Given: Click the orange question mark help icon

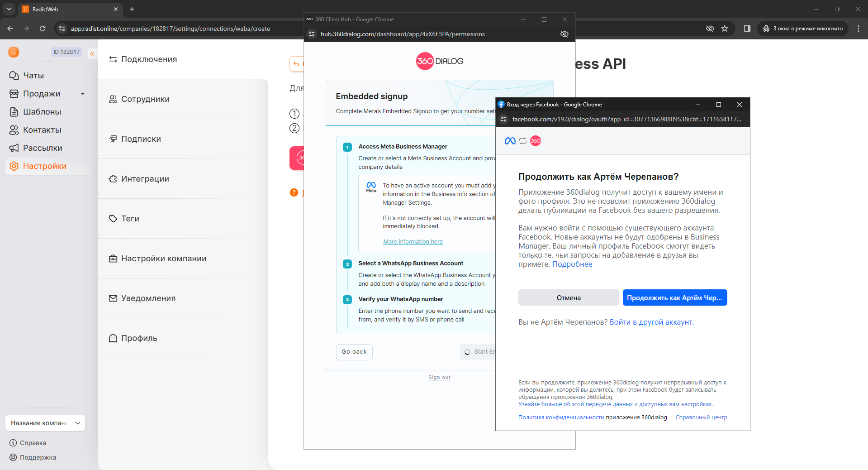Looking at the screenshot, I should point(294,192).
